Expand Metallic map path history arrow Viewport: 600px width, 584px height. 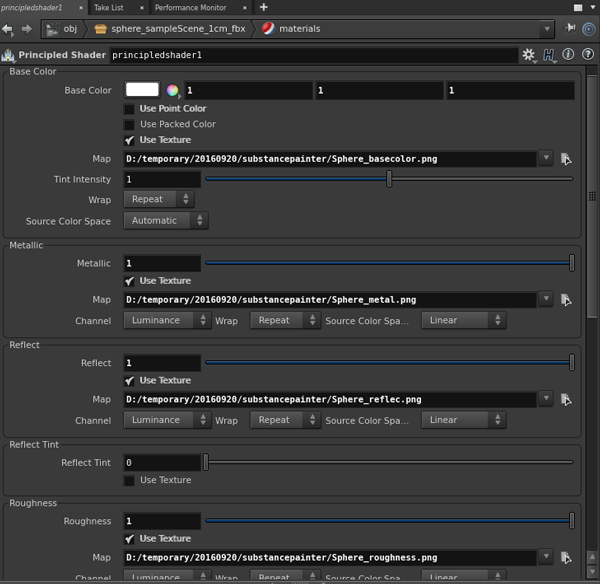[546, 299]
